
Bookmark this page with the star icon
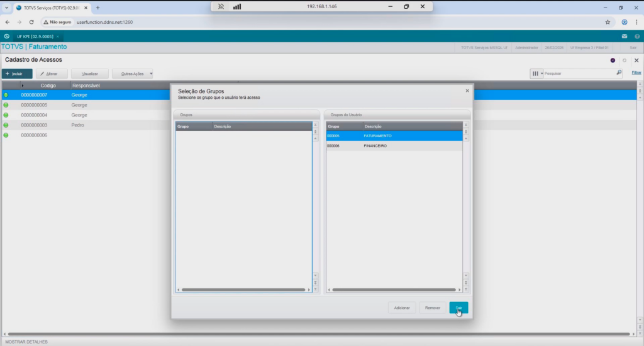coord(608,21)
